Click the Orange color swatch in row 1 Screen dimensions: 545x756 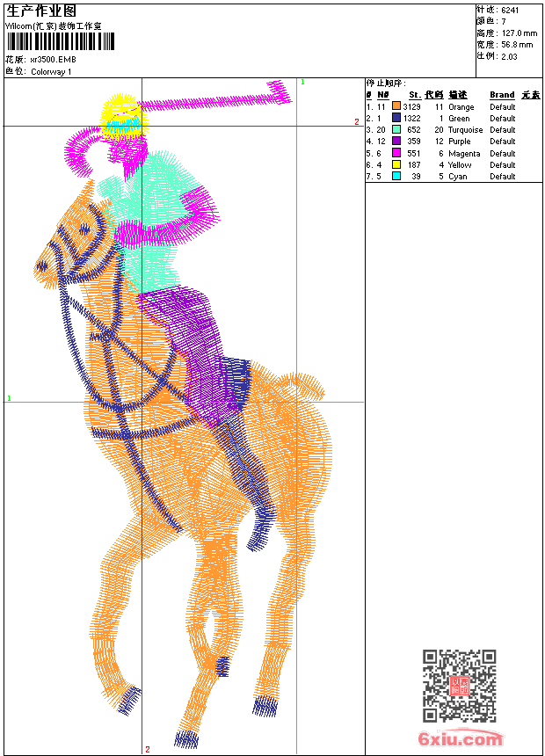pos(396,106)
